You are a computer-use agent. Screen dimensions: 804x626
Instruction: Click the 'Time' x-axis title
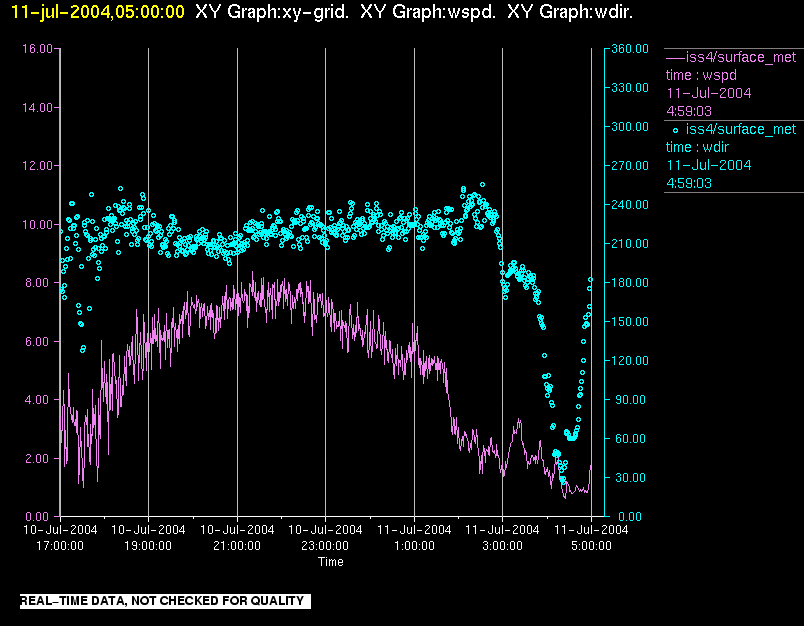pos(331,562)
